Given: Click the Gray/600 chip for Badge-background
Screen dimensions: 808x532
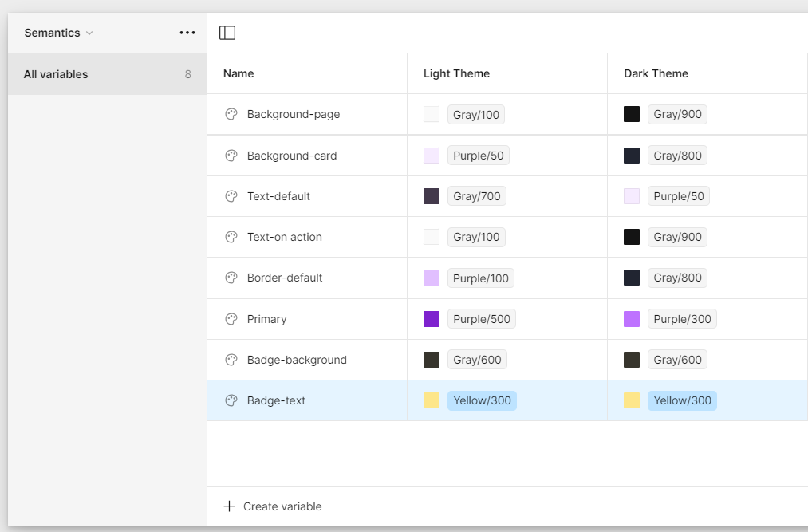Looking at the screenshot, I should coord(477,359).
